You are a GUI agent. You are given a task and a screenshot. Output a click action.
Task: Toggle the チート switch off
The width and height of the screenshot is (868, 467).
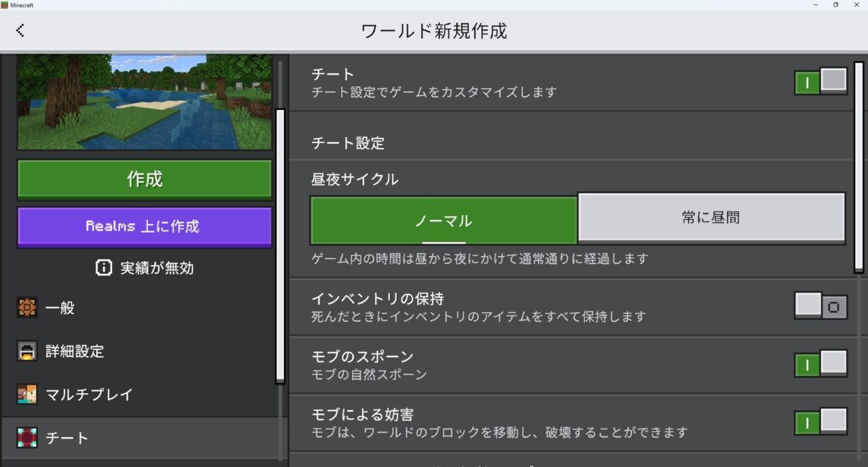point(821,81)
